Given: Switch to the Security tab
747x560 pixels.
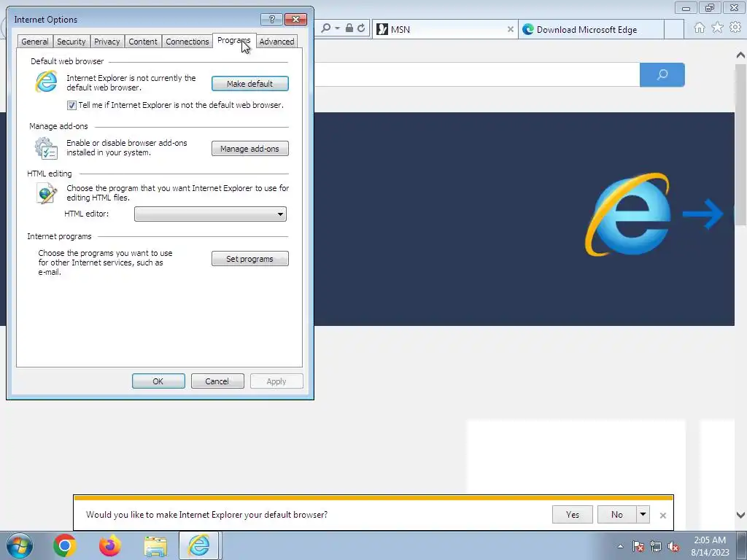Looking at the screenshot, I should click(x=71, y=42).
